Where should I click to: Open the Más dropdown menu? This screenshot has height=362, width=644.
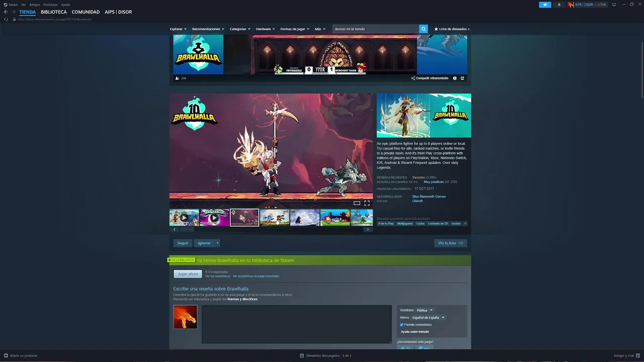point(320,29)
